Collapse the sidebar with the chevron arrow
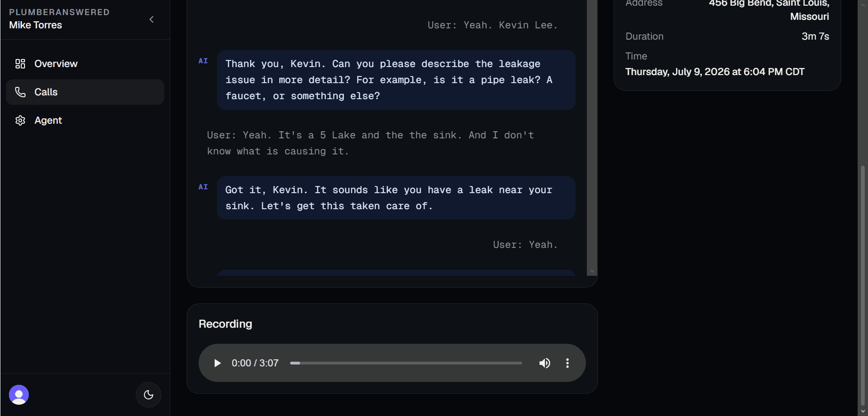 tap(151, 19)
